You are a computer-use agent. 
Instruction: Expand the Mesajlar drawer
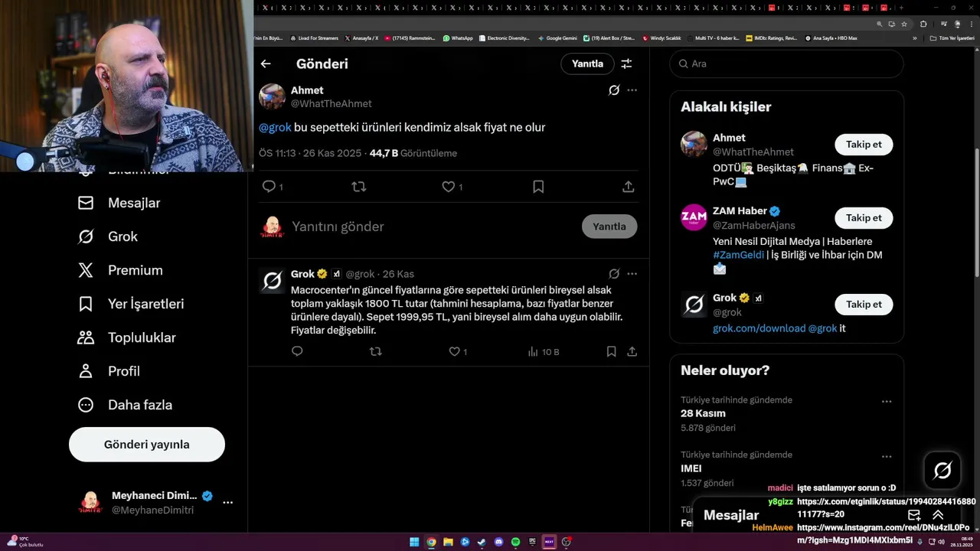pyautogui.click(x=938, y=515)
